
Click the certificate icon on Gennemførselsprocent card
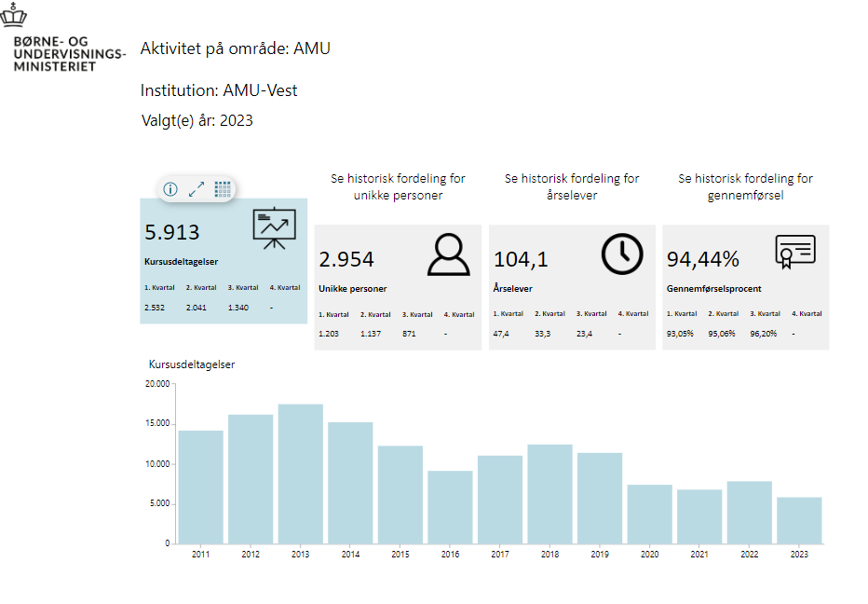click(x=795, y=252)
